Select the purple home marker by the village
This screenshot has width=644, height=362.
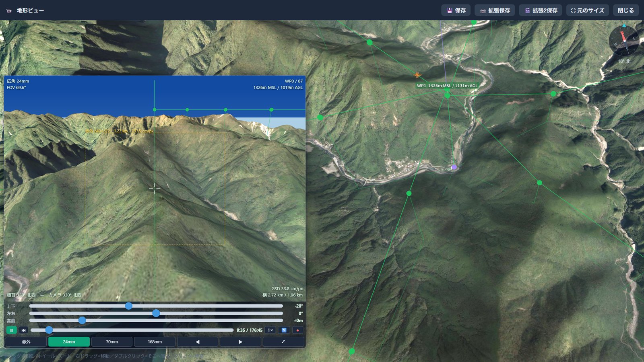[x=454, y=167]
